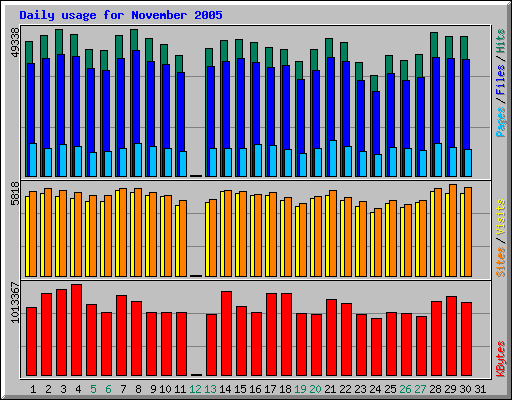Click green weekend day label 5
This screenshot has width=512, height=400.
click(x=93, y=389)
